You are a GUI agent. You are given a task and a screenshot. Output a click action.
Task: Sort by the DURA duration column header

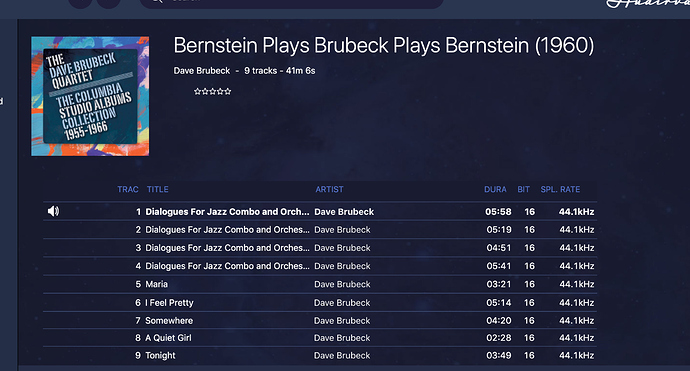(x=495, y=189)
